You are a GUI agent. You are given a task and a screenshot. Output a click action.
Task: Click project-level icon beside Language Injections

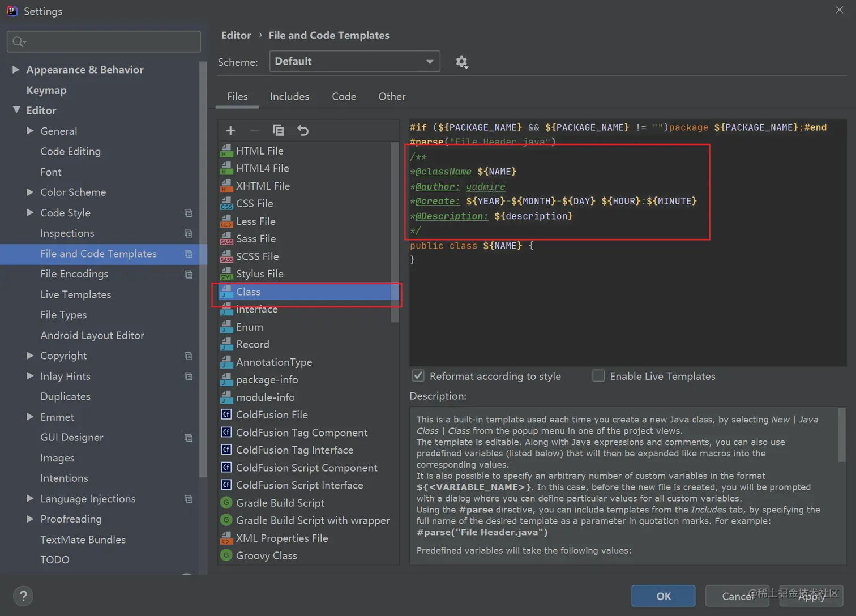pos(189,499)
